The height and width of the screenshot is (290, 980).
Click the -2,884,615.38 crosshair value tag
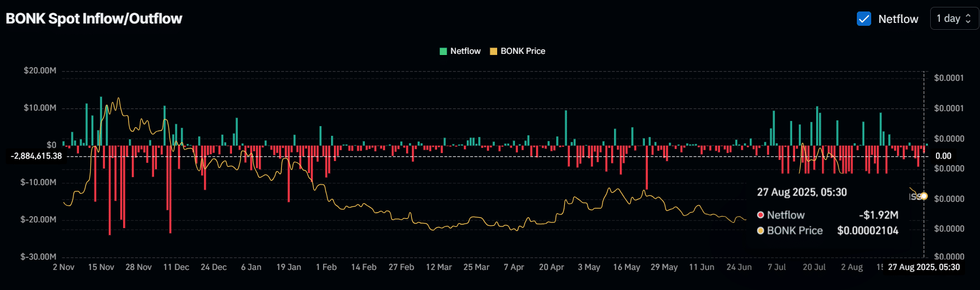tap(36, 156)
